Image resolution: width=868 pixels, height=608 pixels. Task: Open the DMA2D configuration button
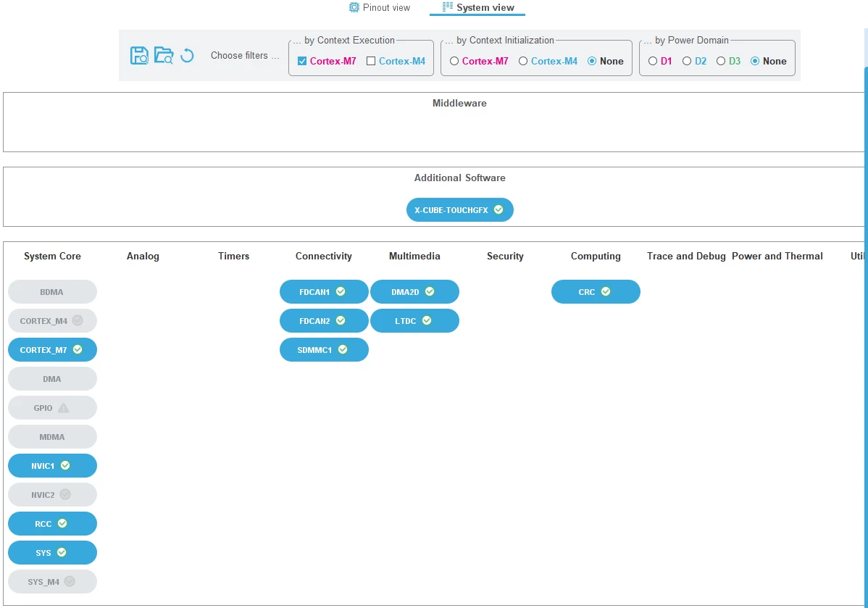click(x=414, y=292)
